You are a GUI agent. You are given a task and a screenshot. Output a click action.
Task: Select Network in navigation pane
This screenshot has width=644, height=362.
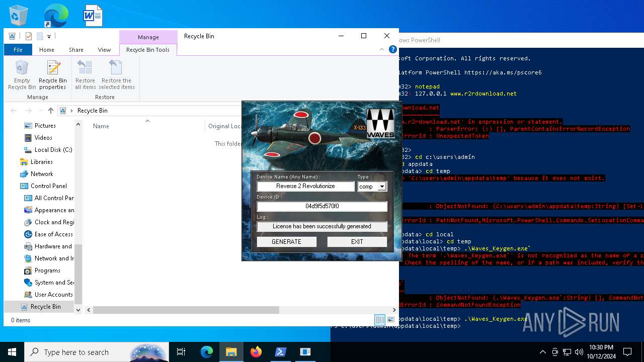pyautogui.click(x=42, y=174)
